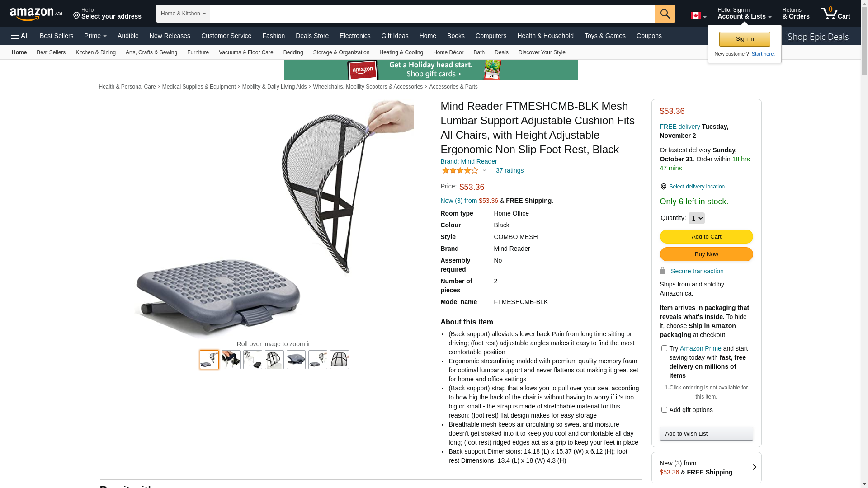
Task: Click the Add to Cart button
Action: click(x=706, y=237)
